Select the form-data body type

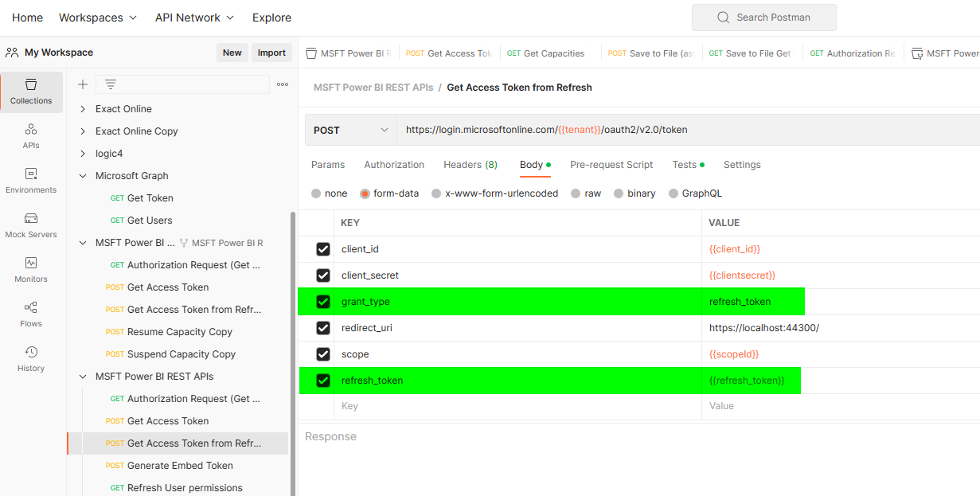pyautogui.click(x=365, y=193)
